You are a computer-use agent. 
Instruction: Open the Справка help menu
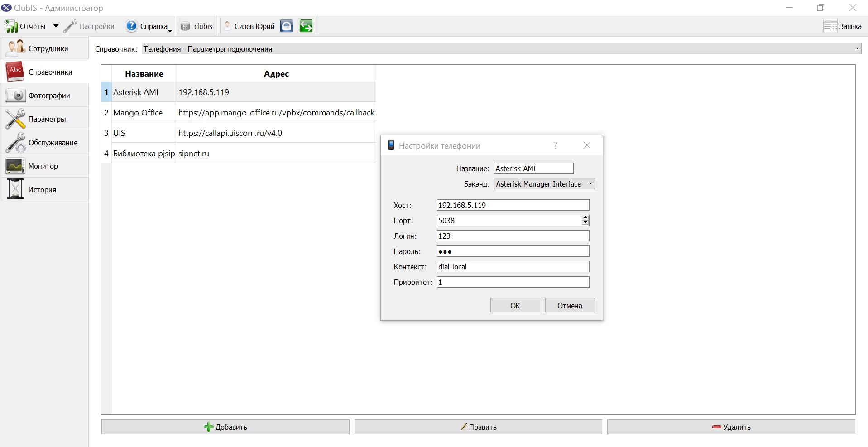[149, 26]
